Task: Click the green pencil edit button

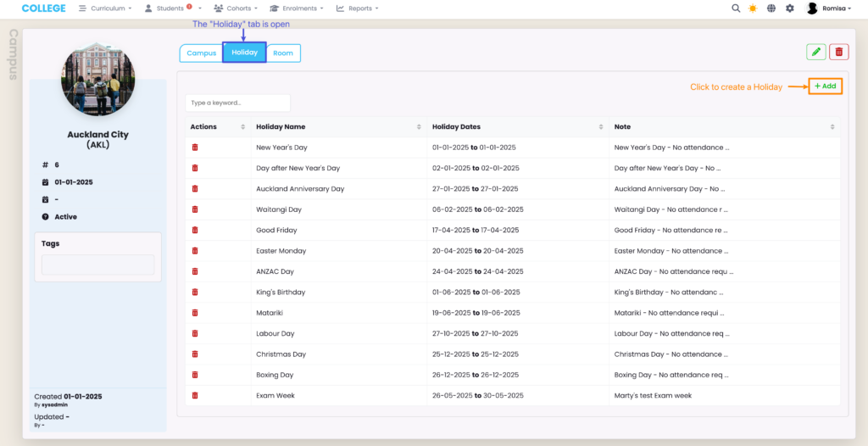Action: (x=815, y=53)
